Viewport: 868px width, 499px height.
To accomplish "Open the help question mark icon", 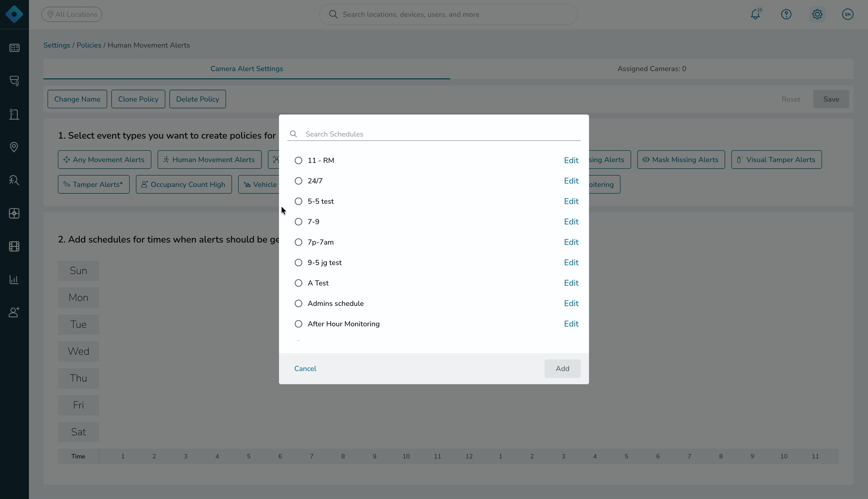I will coord(786,14).
